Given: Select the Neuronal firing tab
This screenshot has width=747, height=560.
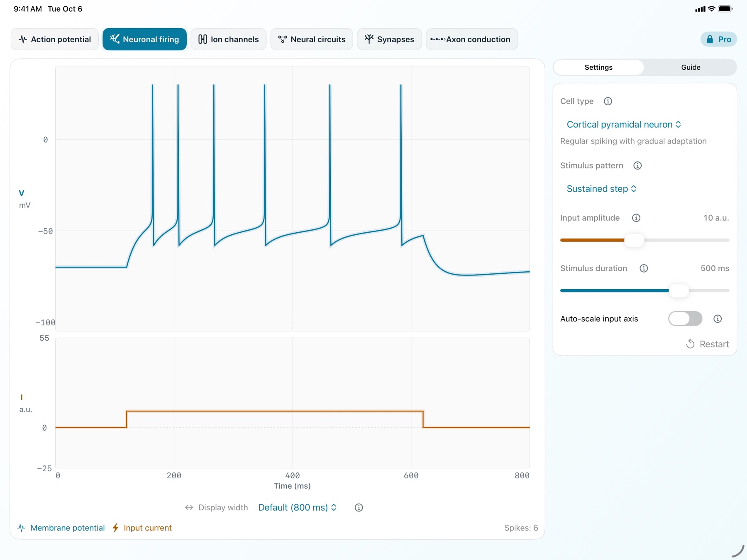Looking at the screenshot, I should (144, 39).
